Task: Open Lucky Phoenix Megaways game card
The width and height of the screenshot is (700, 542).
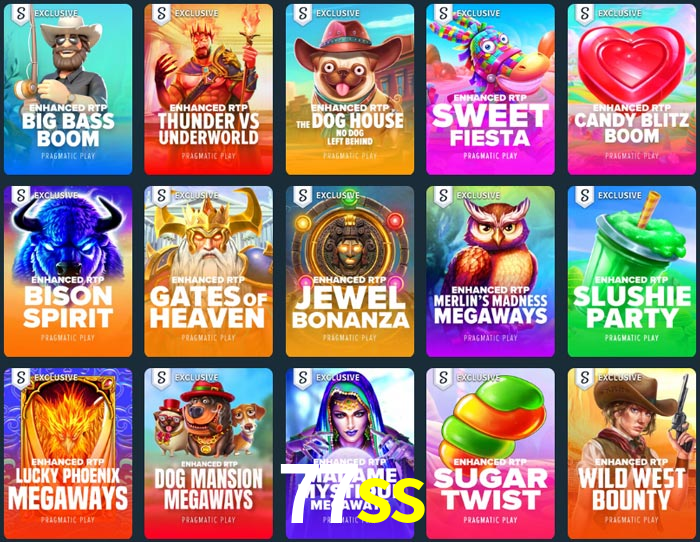Action: point(68,454)
